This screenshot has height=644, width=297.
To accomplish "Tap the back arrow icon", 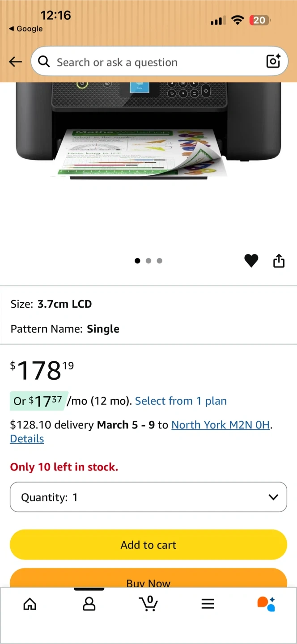I will (15, 62).
